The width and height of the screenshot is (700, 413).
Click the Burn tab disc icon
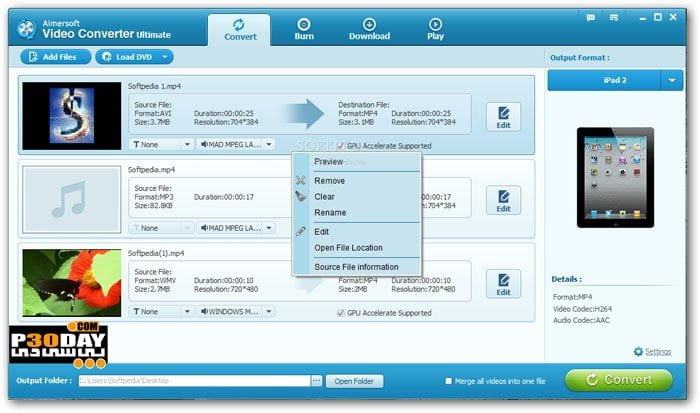[304, 24]
